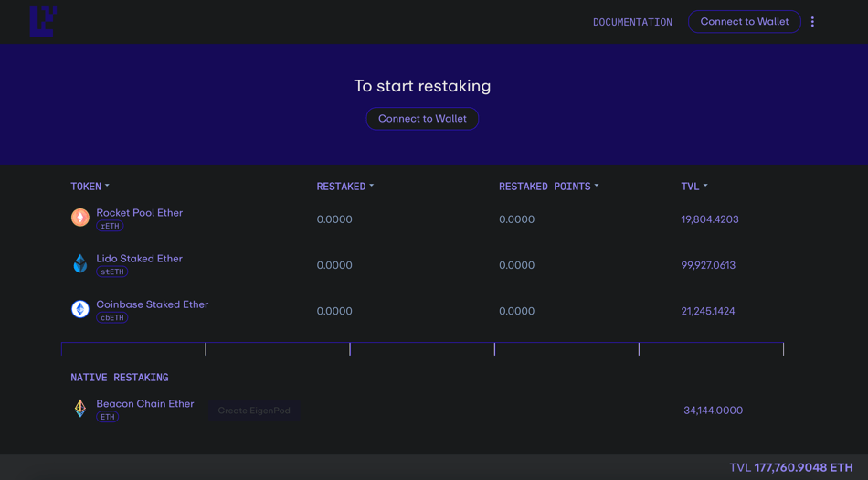
Task: Click the NATIVE RESTAKING section heading
Action: point(120,378)
